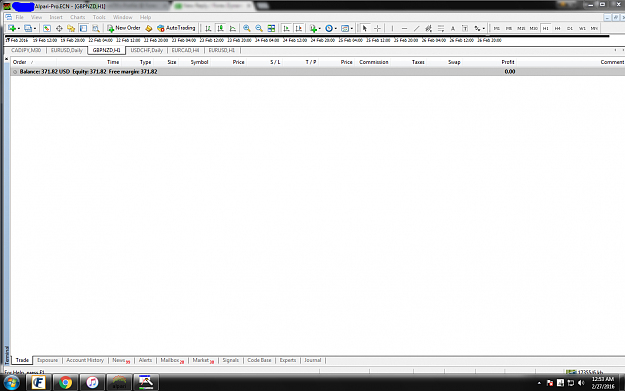
Task: Toggle the AutoTrading button
Action: point(176,28)
